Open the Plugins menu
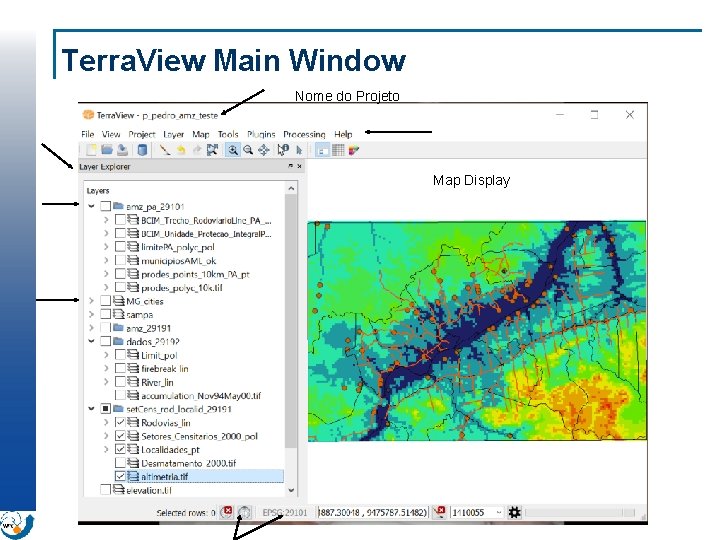 [261, 135]
